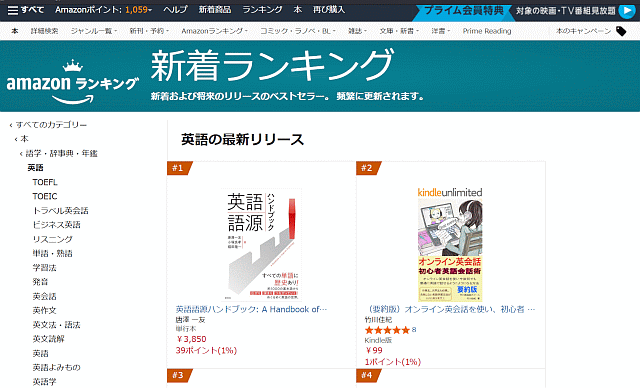The image size is (640, 388).
Task: Select the TOEIC category
Action: [45, 196]
